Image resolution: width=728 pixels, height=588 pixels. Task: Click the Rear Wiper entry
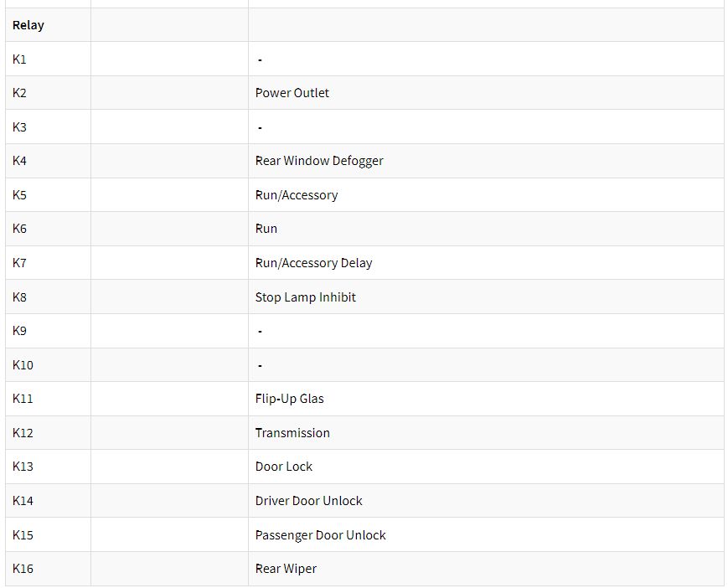click(x=286, y=569)
